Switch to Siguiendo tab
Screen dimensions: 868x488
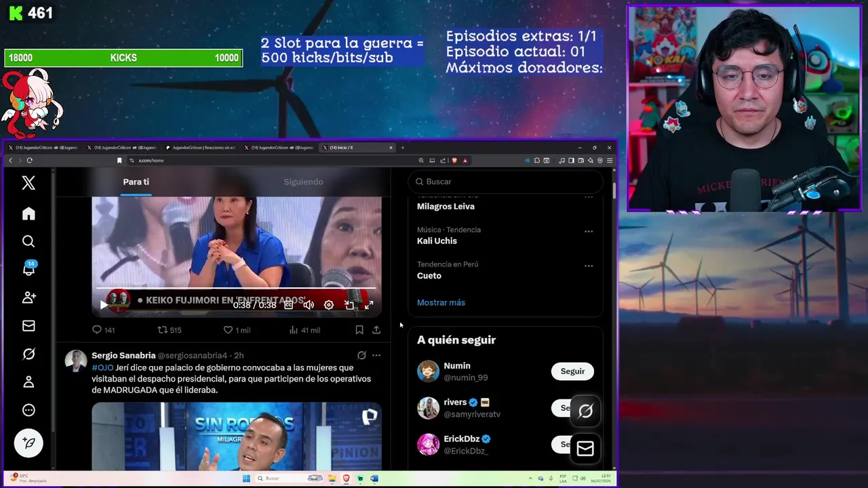click(303, 182)
